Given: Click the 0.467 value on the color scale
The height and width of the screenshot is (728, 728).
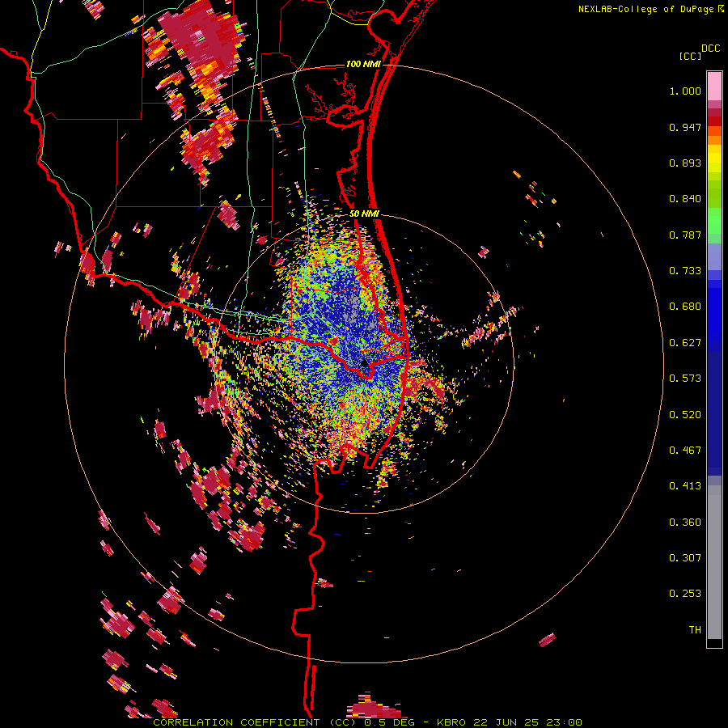Looking at the screenshot, I should 685,451.
